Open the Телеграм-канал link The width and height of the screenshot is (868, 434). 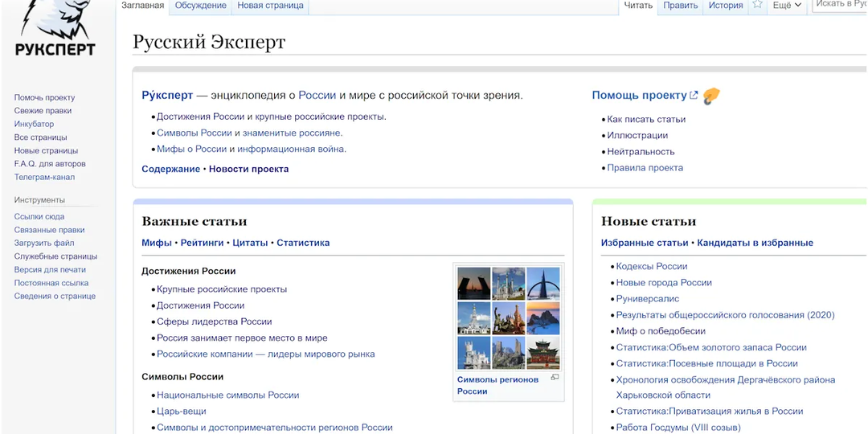[x=44, y=177]
